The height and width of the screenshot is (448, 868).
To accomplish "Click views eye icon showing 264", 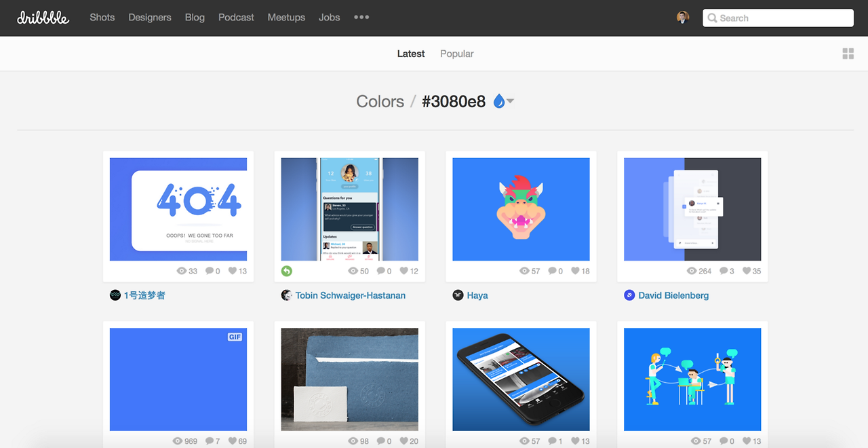I will [x=692, y=271].
